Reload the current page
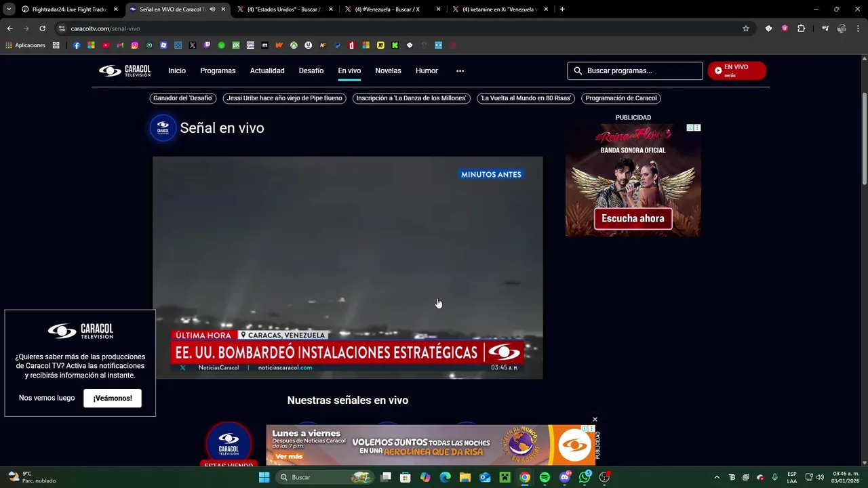868x488 pixels. [42, 28]
